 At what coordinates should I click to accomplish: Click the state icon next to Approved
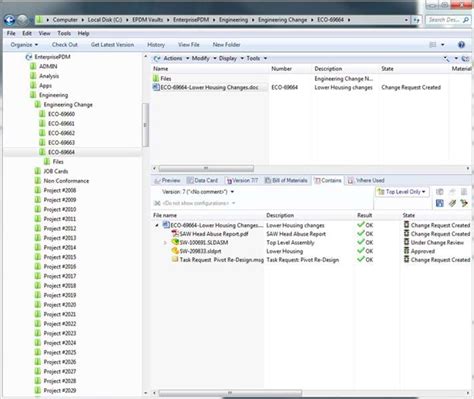[x=406, y=251]
